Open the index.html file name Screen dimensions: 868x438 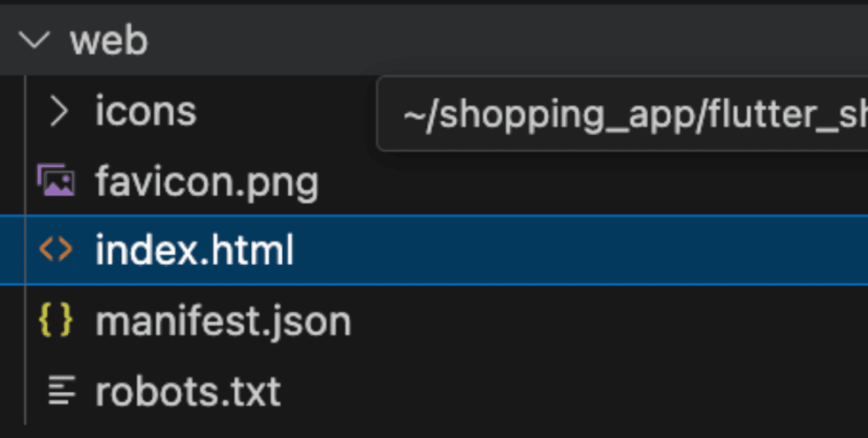click(194, 252)
